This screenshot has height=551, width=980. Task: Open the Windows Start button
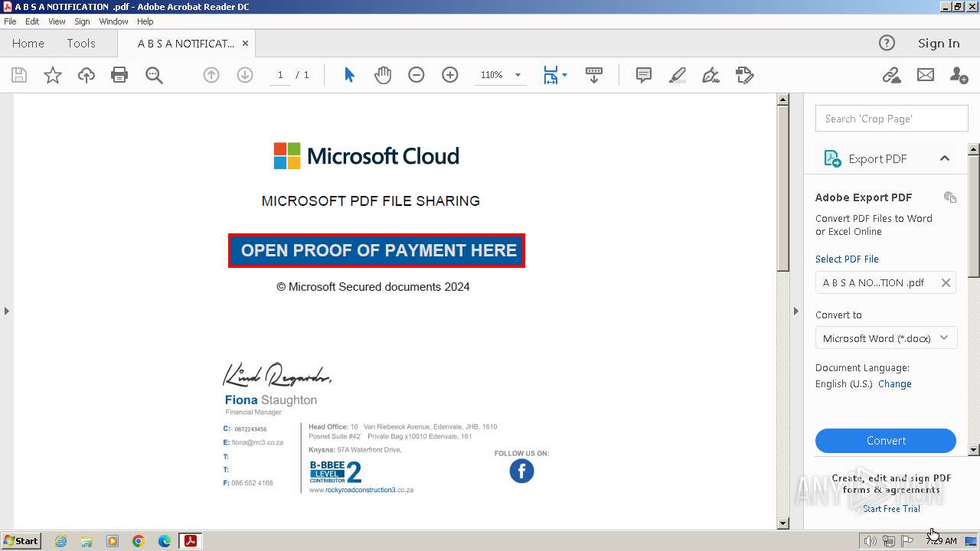point(21,541)
